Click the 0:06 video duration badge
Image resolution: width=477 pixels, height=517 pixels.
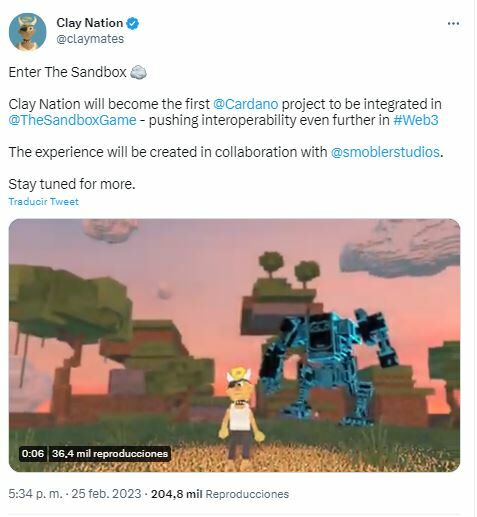coord(32,454)
